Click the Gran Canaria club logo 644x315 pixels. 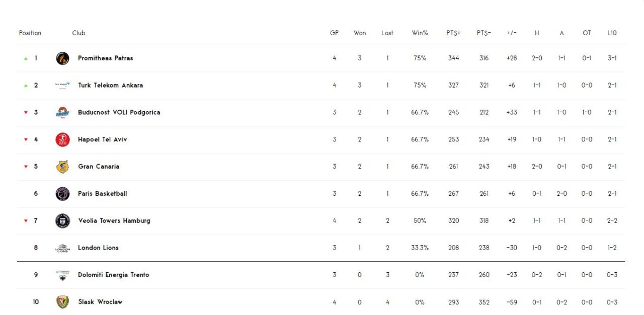click(62, 167)
